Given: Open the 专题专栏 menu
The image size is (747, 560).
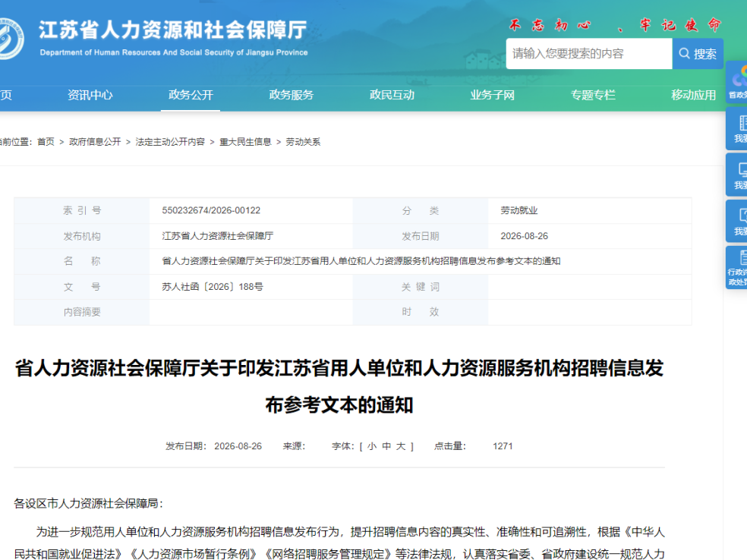Looking at the screenshot, I should tap(593, 95).
